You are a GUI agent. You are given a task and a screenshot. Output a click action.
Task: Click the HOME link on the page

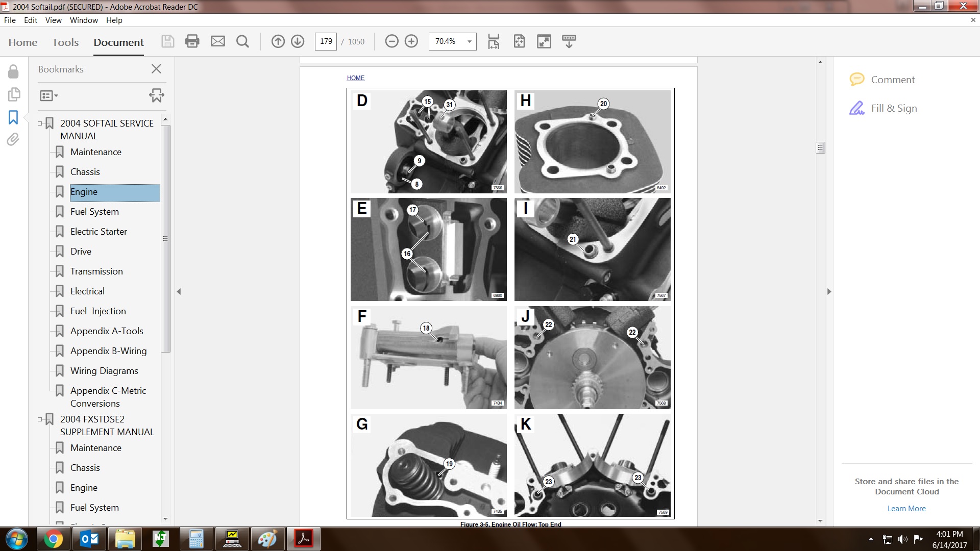(x=355, y=78)
